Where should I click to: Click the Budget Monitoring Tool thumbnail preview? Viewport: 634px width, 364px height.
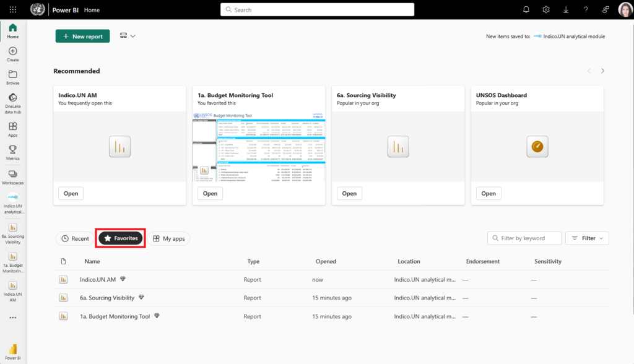(x=259, y=147)
